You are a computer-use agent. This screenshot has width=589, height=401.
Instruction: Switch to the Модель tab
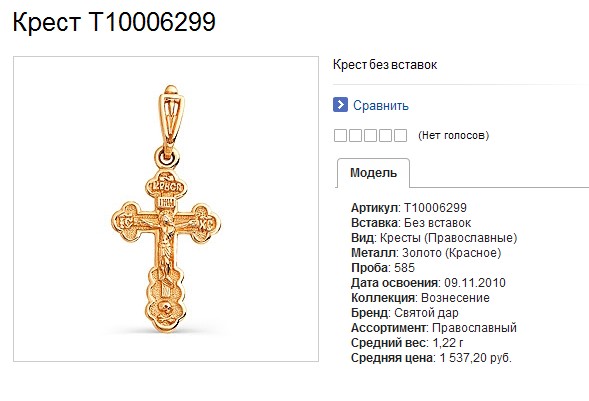pyautogui.click(x=373, y=173)
